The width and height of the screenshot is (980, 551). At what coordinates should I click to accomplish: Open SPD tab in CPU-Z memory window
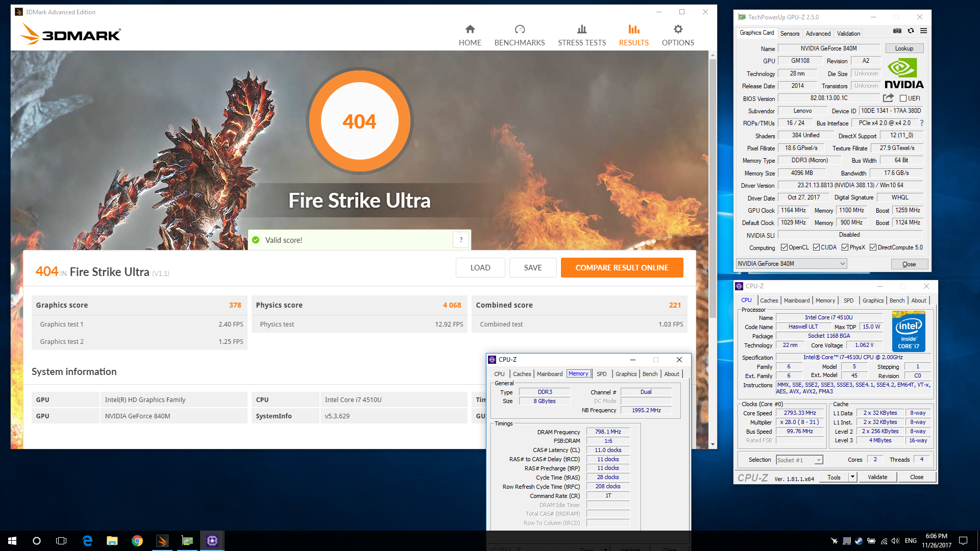click(x=601, y=374)
